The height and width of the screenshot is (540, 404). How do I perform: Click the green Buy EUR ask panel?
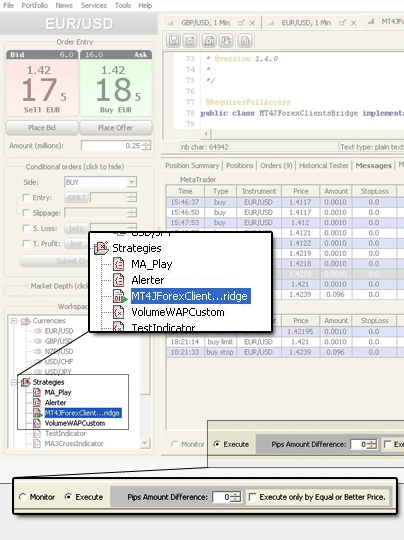[x=116, y=83]
